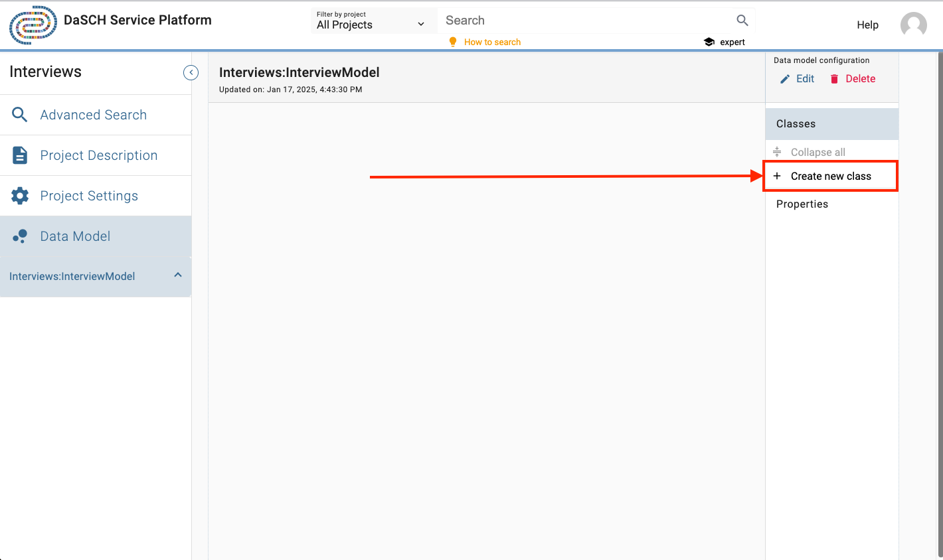Click the graduation cap expert icon
This screenshot has height=560, width=943.
tap(709, 42)
